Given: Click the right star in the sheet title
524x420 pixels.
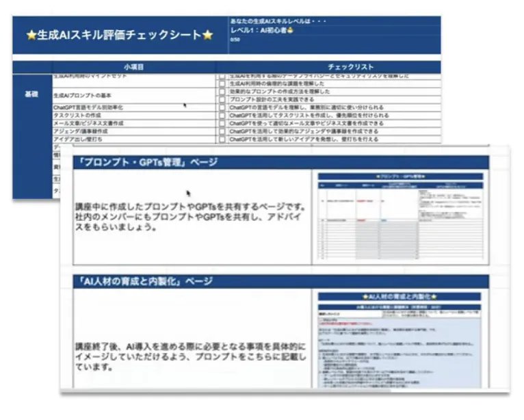Looking at the screenshot, I should coord(207,36).
